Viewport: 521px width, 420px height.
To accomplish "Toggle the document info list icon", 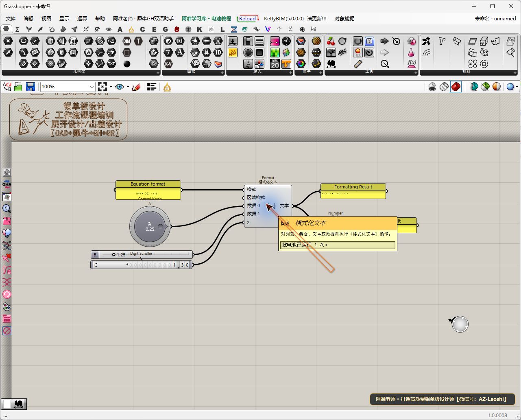I will (152, 87).
